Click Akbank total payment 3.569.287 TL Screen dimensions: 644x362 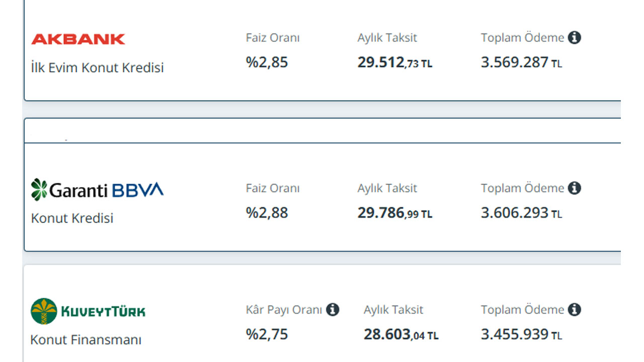coord(521,63)
